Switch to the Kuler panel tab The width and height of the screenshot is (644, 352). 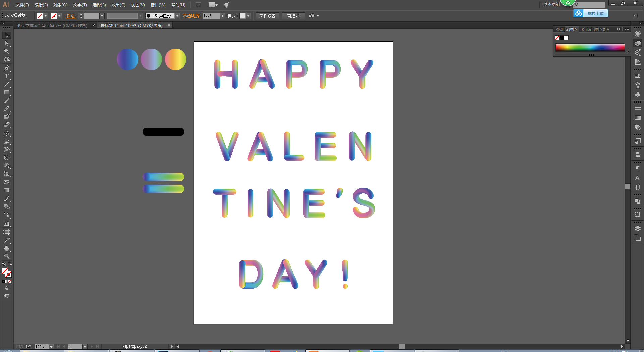(x=586, y=30)
